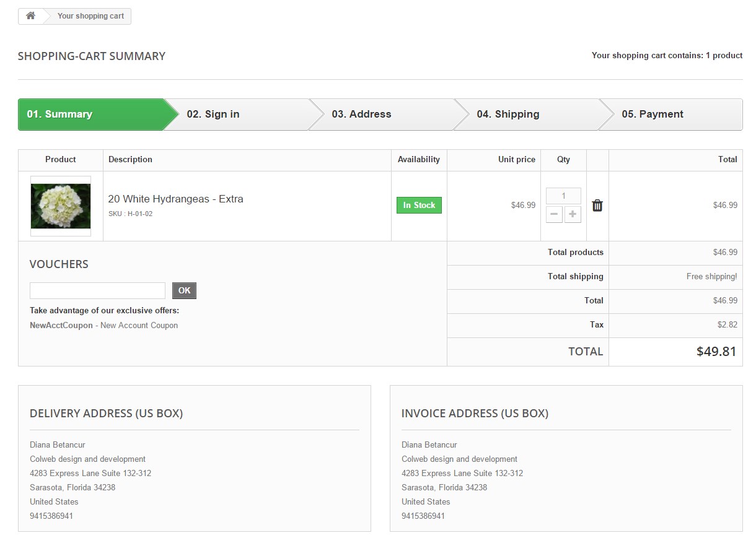Image resolution: width=756 pixels, height=538 pixels.
Task: Click the quantity number field
Action: click(563, 196)
